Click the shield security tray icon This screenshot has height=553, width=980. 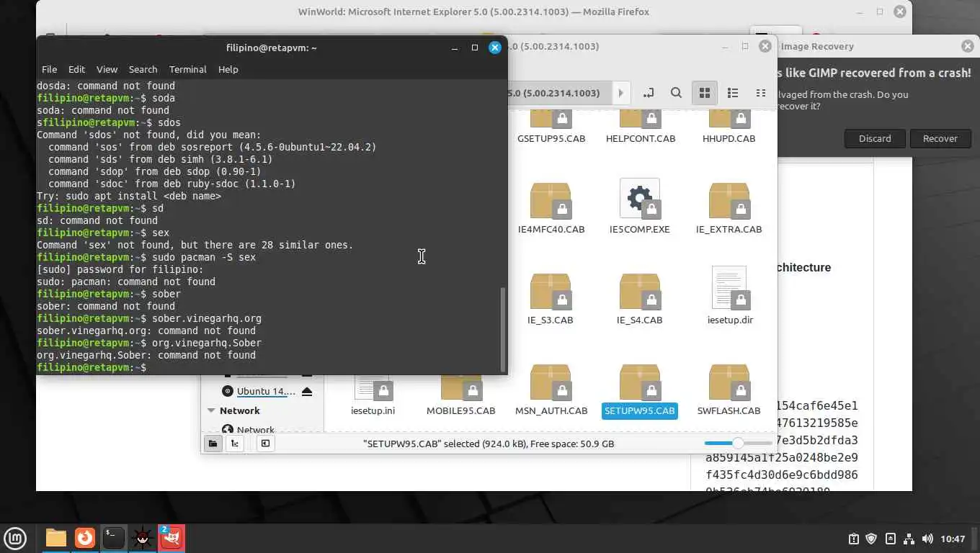tap(871, 539)
